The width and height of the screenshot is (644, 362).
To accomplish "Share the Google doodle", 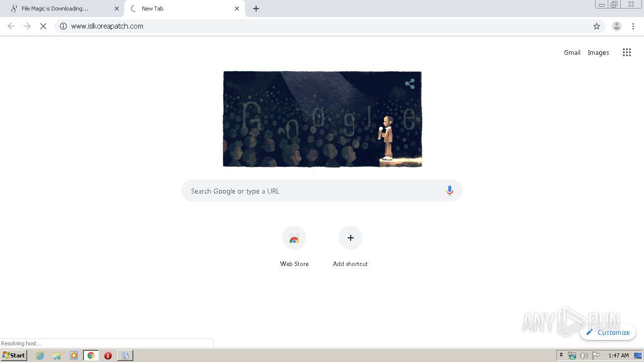I will tap(410, 84).
